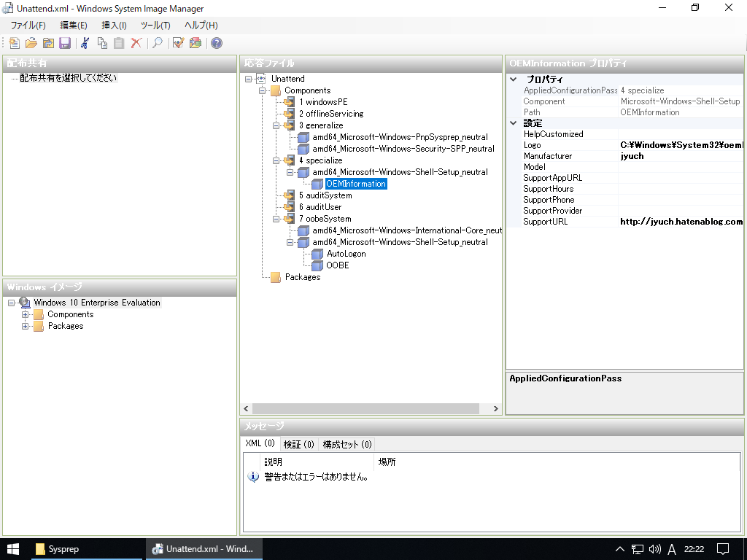This screenshot has width=747, height=560.
Task: Select 1 windowsPE pass
Action: coord(323,102)
